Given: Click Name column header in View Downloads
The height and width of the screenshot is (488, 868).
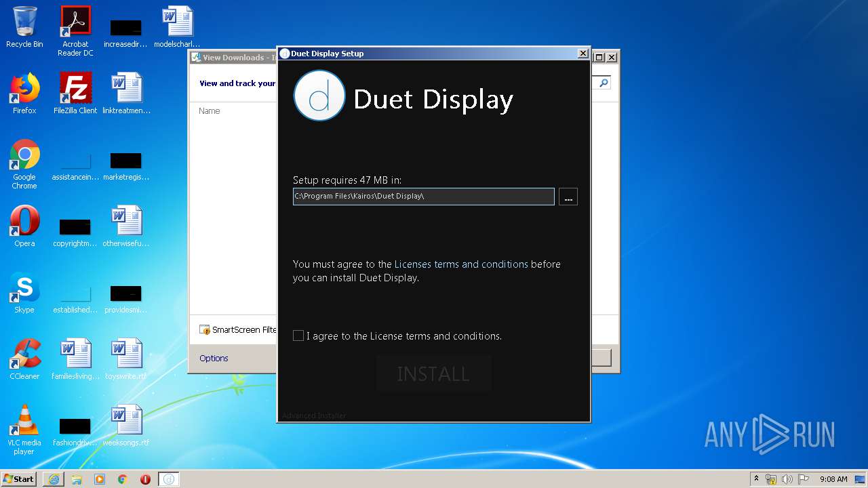Looking at the screenshot, I should click(210, 110).
